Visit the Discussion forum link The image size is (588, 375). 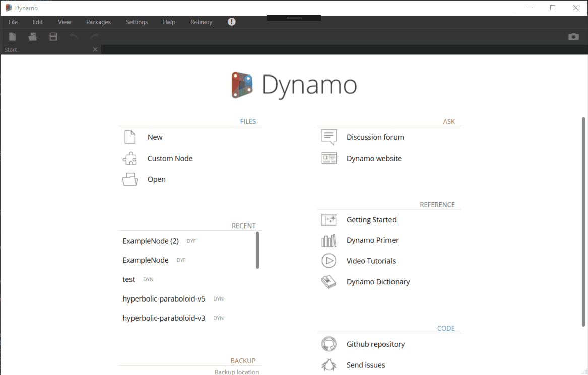point(375,137)
